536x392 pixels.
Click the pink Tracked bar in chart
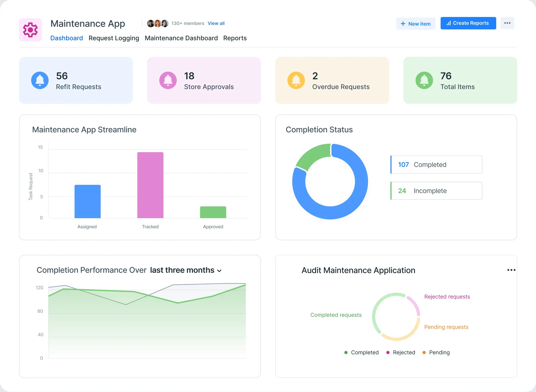tap(150, 185)
